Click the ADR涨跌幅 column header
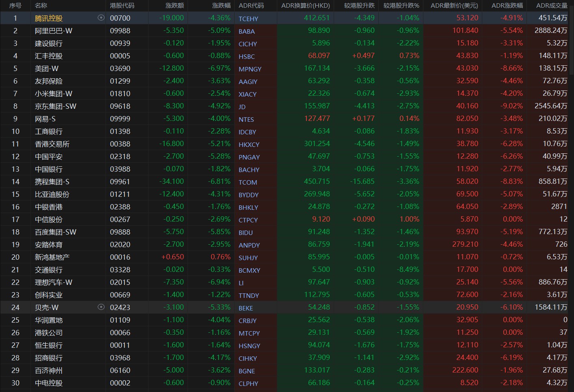The height and width of the screenshot is (392, 574). 507,6
